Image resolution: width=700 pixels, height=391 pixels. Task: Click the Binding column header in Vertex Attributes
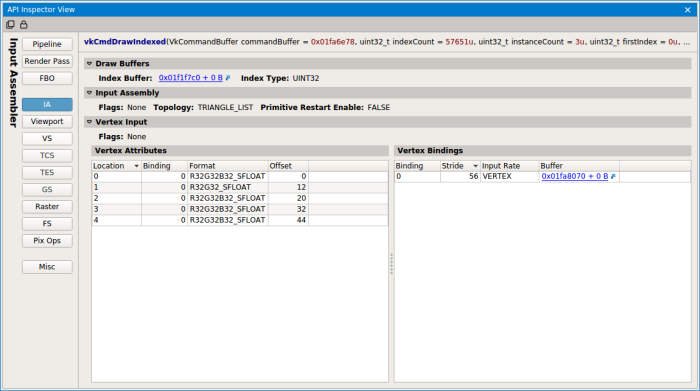point(164,166)
